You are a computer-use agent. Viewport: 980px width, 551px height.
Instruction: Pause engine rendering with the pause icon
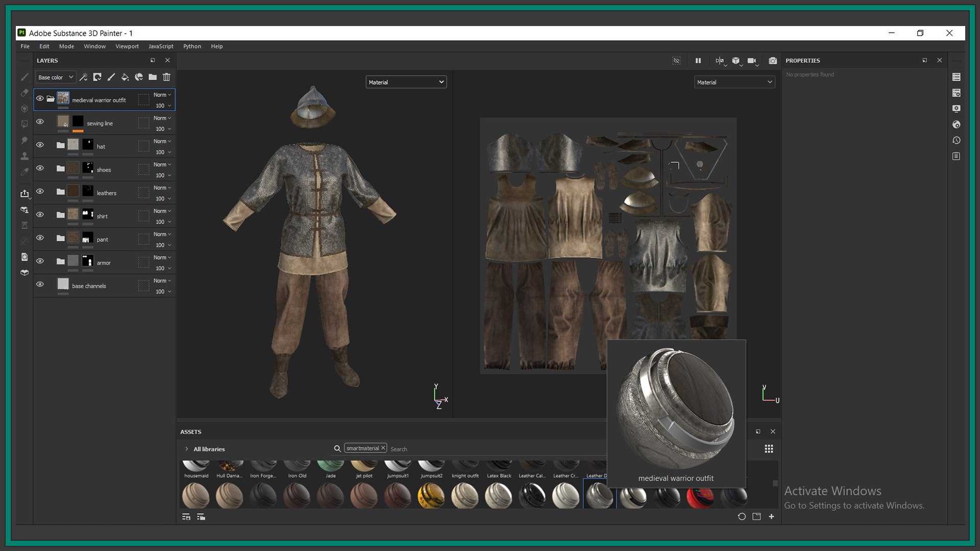click(698, 61)
